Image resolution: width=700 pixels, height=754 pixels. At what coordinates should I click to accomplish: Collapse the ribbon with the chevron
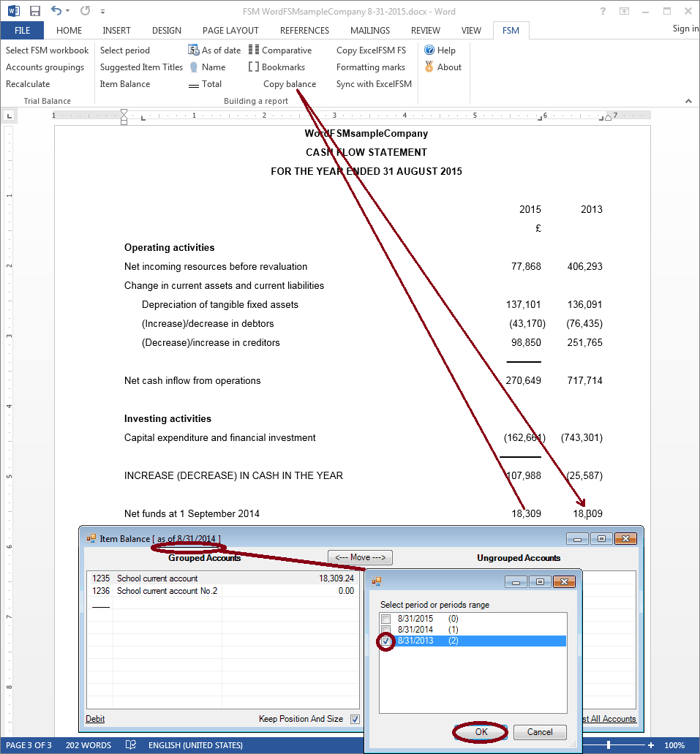tap(688, 101)
